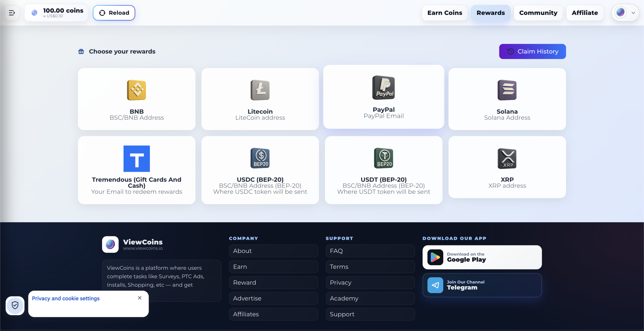Open the Support footer link

(x=370, y=314)
